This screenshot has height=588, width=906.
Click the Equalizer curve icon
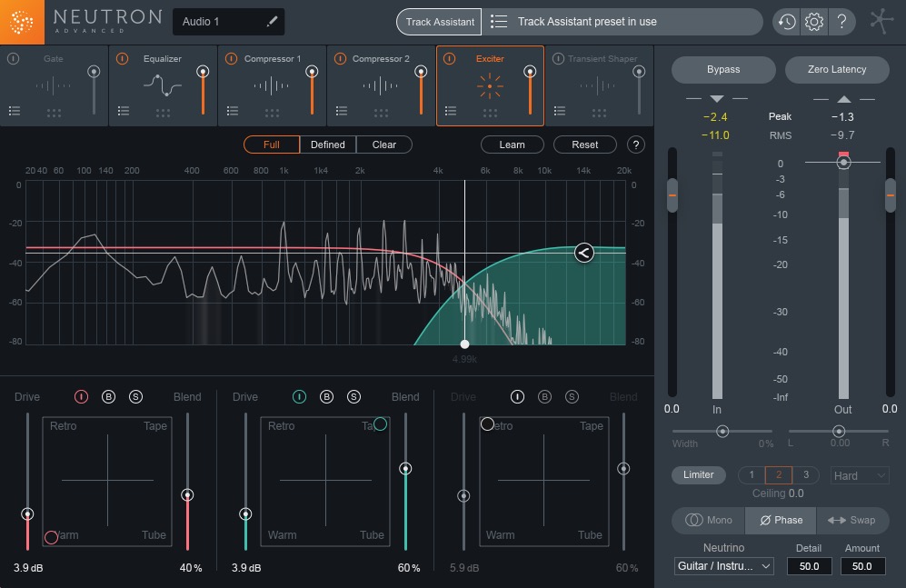click(163, 85)
